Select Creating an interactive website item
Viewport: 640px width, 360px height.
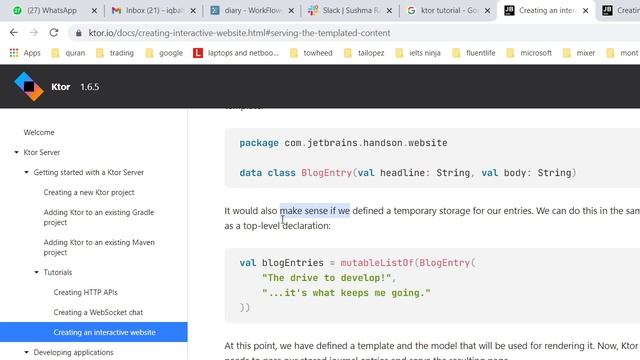[93, 332]
